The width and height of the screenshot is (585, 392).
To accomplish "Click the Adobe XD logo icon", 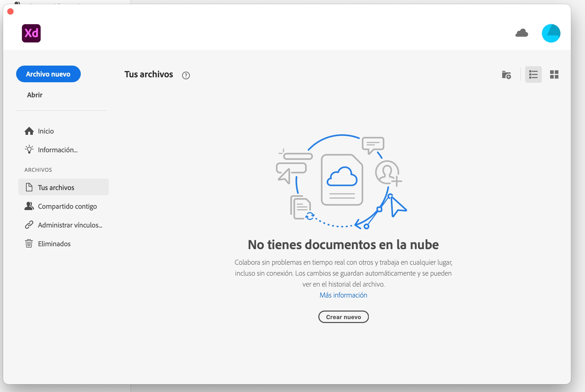I will pos(31,33).
